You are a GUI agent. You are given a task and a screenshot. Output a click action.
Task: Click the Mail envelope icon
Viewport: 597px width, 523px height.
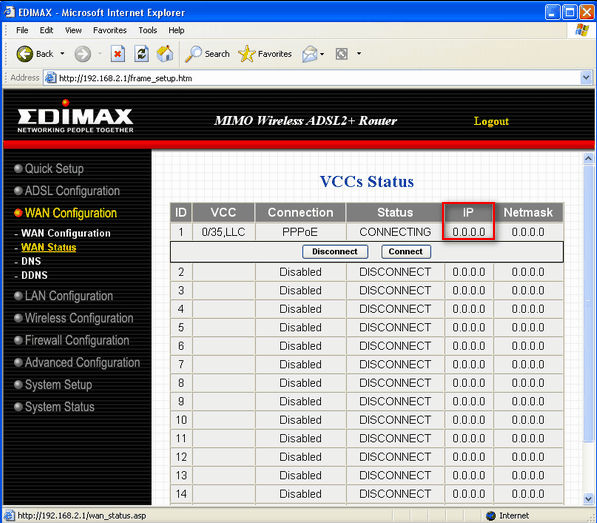coord(310,54)
